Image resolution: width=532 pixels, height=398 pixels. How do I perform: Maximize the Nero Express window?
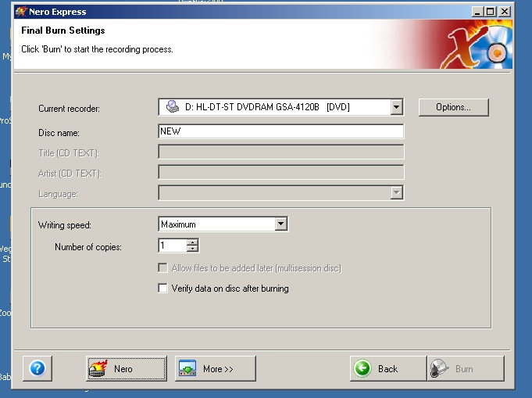pyautogui.click(x=490, y=12)
